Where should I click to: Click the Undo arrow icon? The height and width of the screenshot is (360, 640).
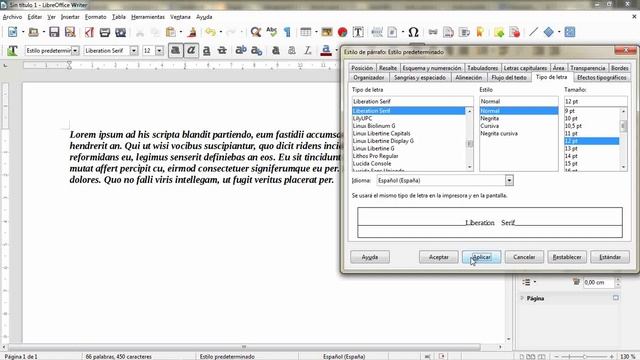[x=211, y=32]
